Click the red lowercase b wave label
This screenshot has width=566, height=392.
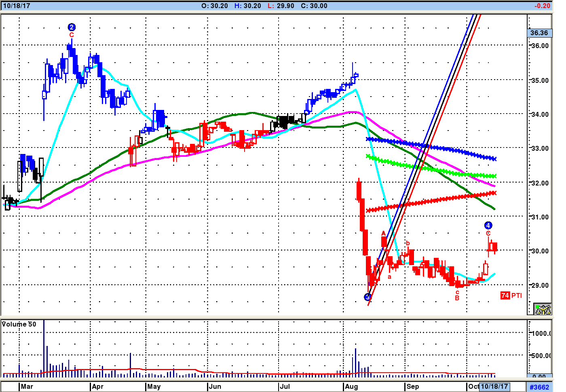(408, 243)
